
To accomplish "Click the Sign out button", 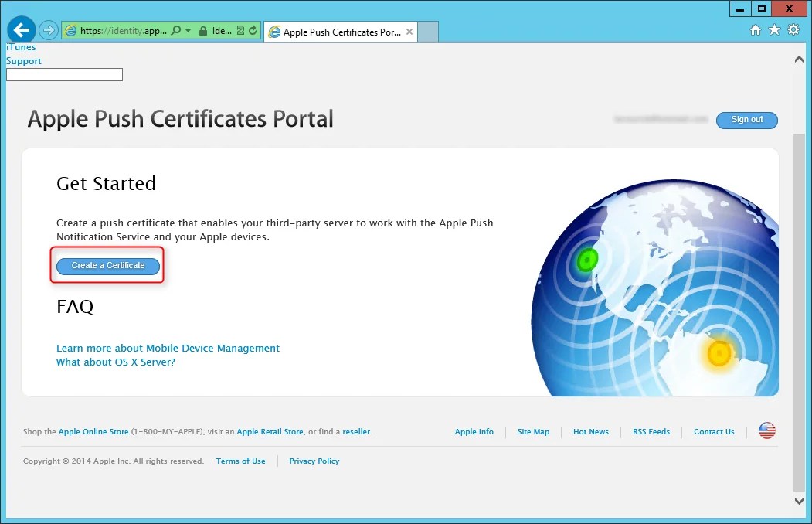I will click(x=747, y=120).
